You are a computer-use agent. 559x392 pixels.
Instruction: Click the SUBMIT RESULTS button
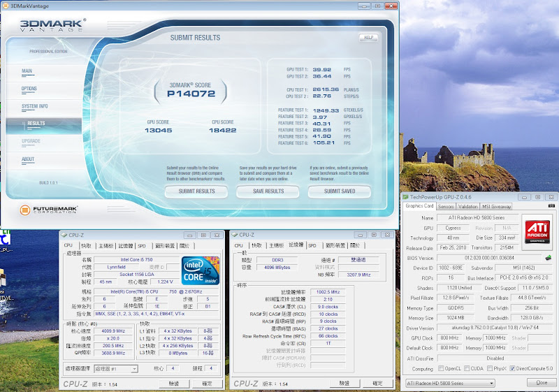point(196,191)
